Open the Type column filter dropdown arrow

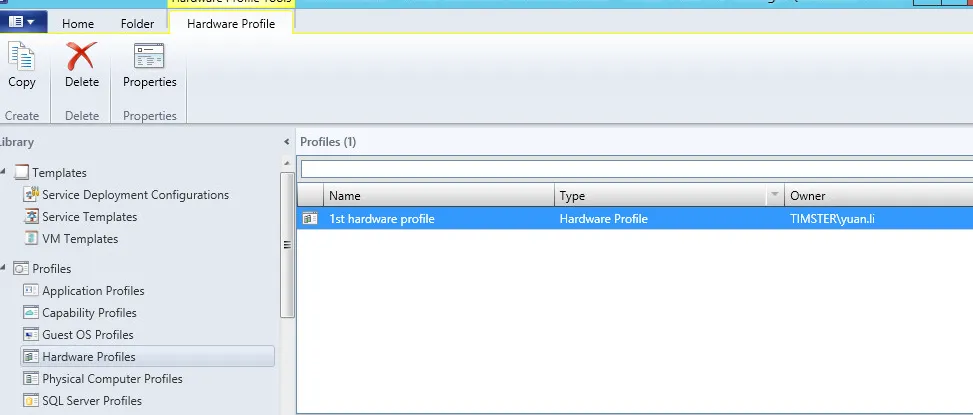point(774,195)
